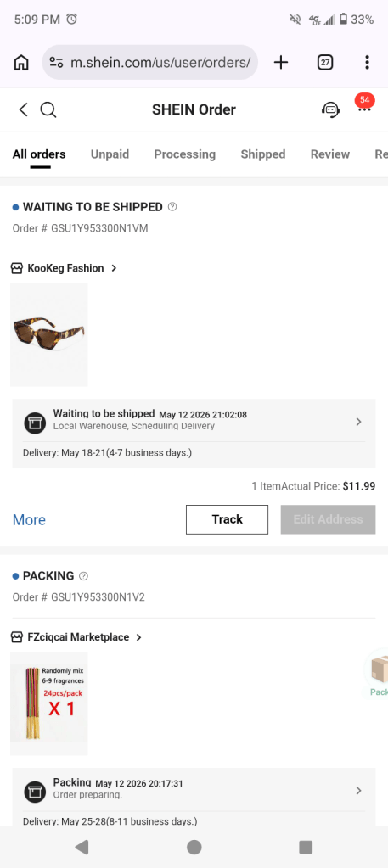This screenshot has height=868, width=388.
Task: Tap help icon beside PACKING status
Action: [84, 576]
